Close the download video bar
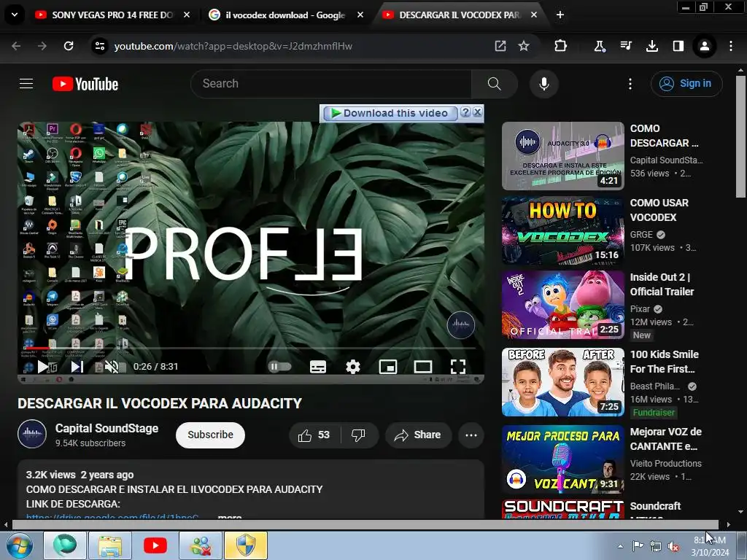Viewport: 747px width, 560px height. [477, 112]
